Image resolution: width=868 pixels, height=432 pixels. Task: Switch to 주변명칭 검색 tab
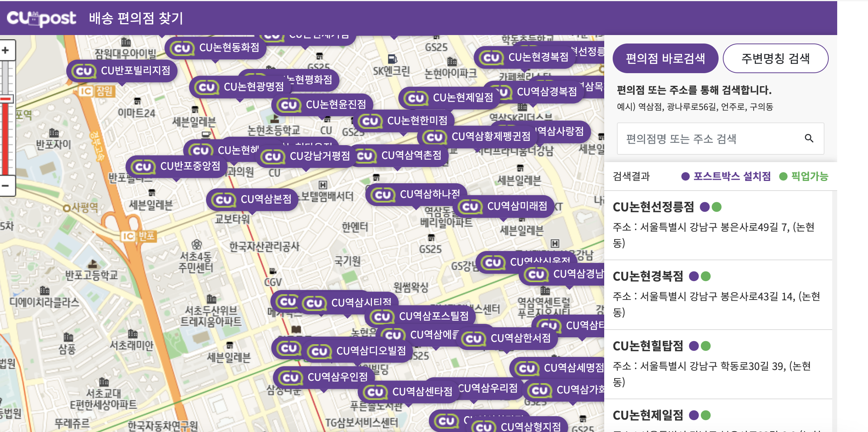[x=775, y=59]
